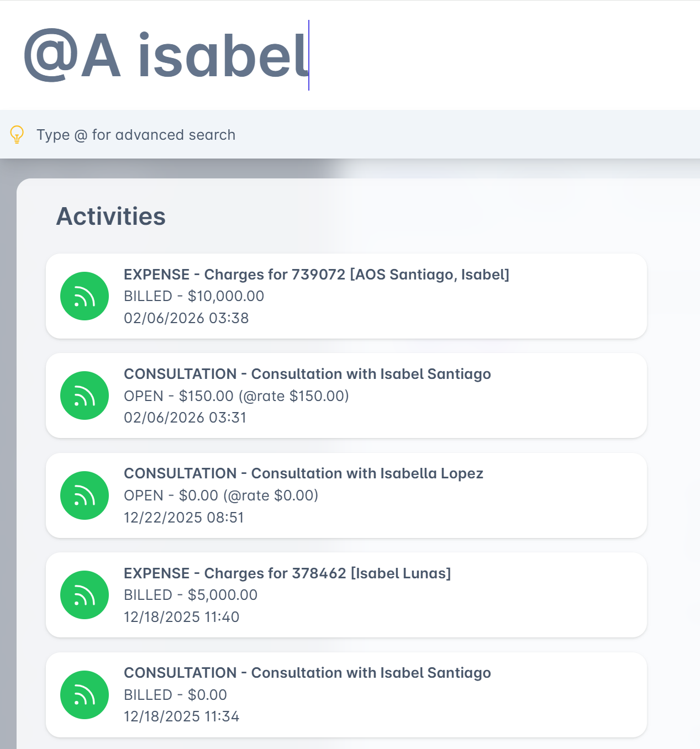Click the "BILLED - $10,000.00" status line

click(x=194, y=296)
